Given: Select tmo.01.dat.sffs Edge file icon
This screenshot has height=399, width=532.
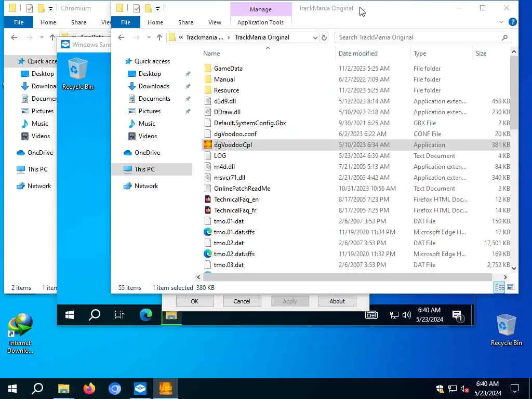Looking at the screenshot, I should (x=208, y=232).
